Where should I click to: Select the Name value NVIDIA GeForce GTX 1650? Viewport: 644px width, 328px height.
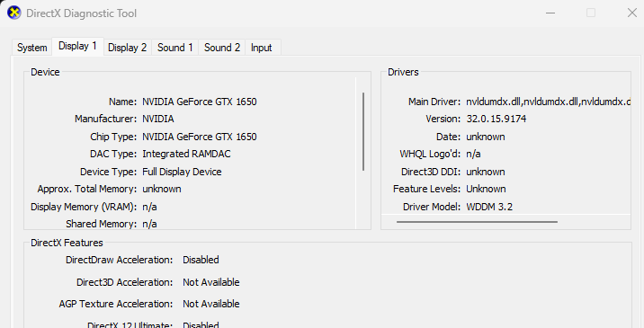[x=200, y=102]
